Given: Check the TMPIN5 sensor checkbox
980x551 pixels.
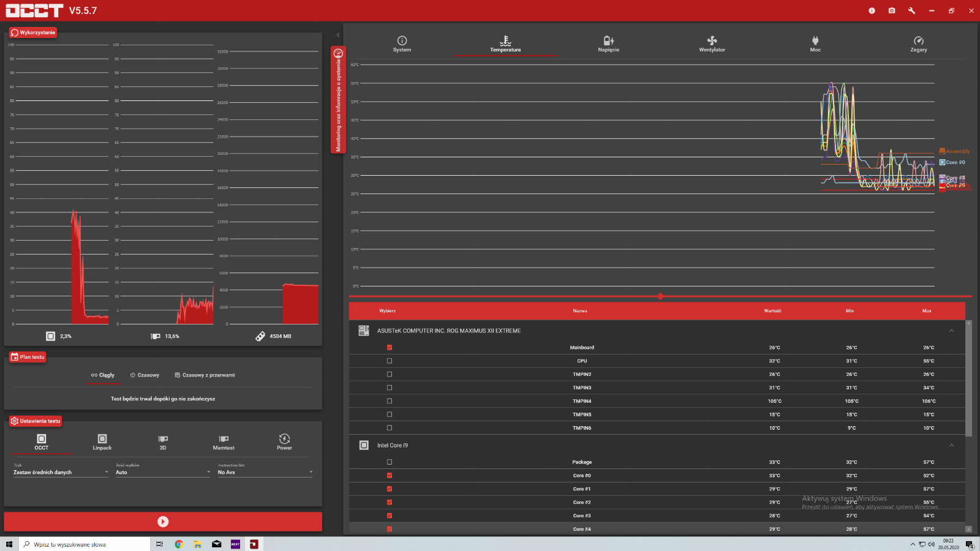Looking at the screenshot, I should tap(390, 414).
